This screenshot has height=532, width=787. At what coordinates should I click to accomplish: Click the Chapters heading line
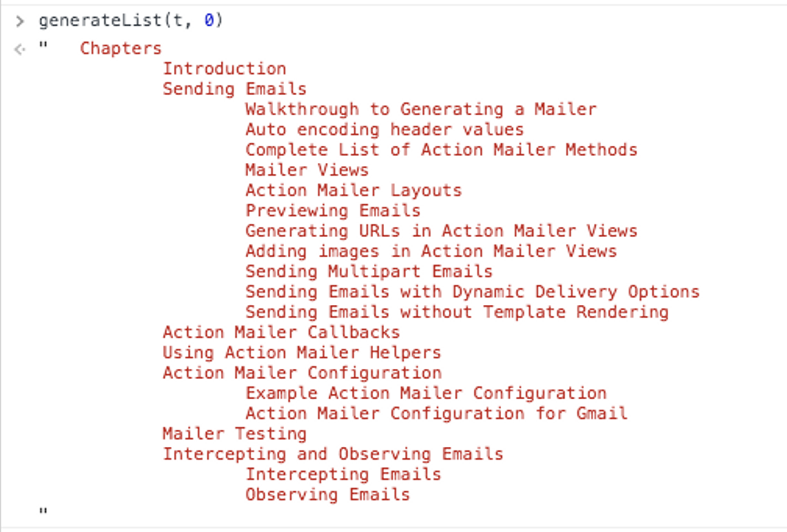[x=121, y=49]
